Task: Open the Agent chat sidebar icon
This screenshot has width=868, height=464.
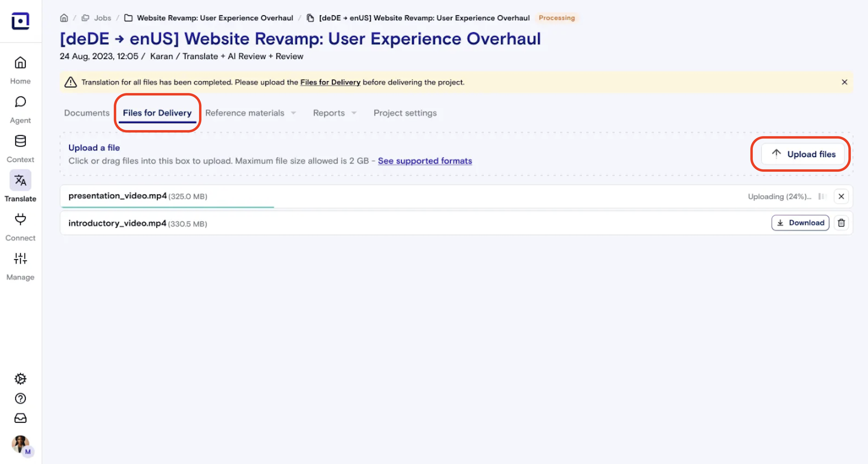Action: [20, 102]
